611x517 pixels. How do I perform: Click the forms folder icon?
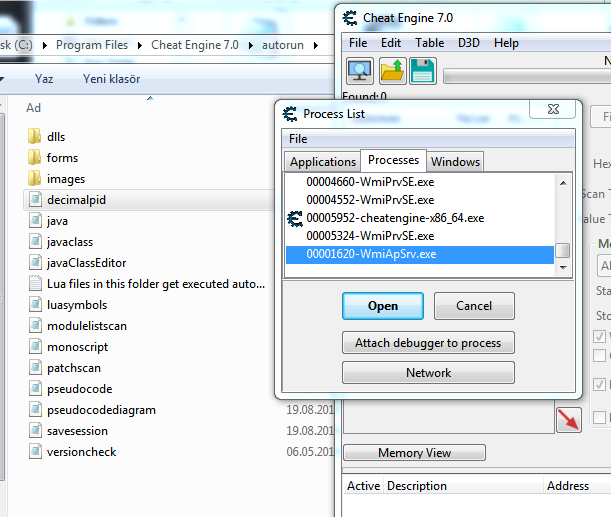pos(35,157)
